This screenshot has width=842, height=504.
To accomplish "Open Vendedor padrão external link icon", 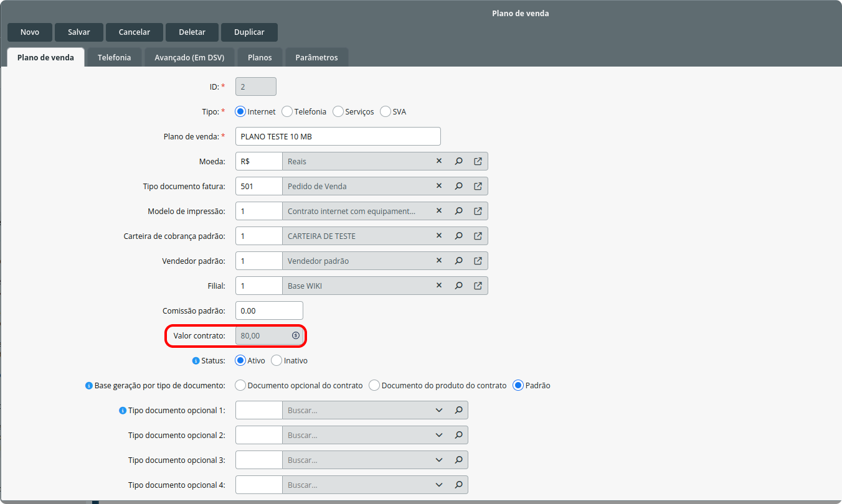I will [x=478, y=261].
